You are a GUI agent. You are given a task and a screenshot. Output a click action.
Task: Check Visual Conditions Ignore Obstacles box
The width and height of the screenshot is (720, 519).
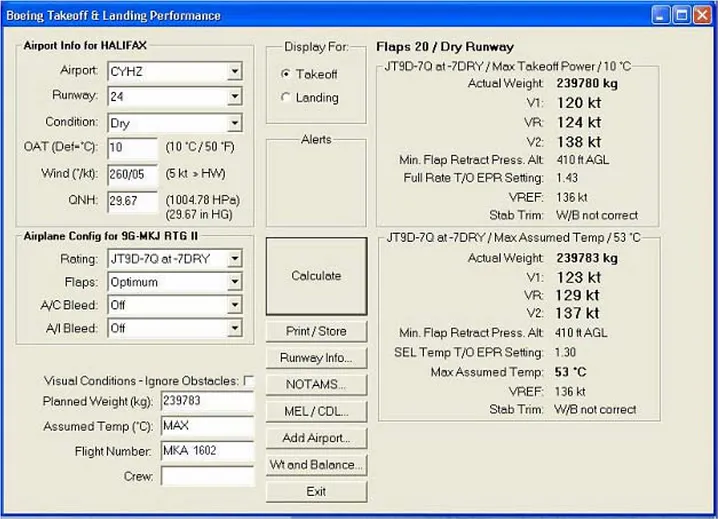click(x=249, y=381)
